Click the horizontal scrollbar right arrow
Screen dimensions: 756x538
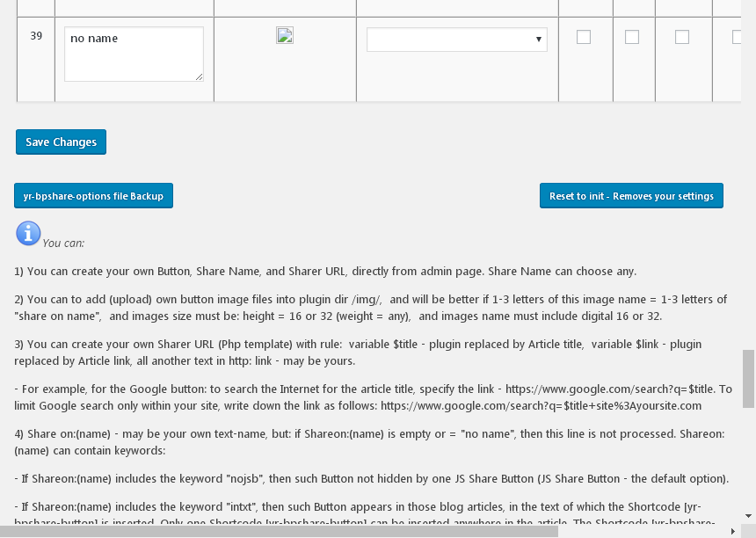(x=733, y=531)
